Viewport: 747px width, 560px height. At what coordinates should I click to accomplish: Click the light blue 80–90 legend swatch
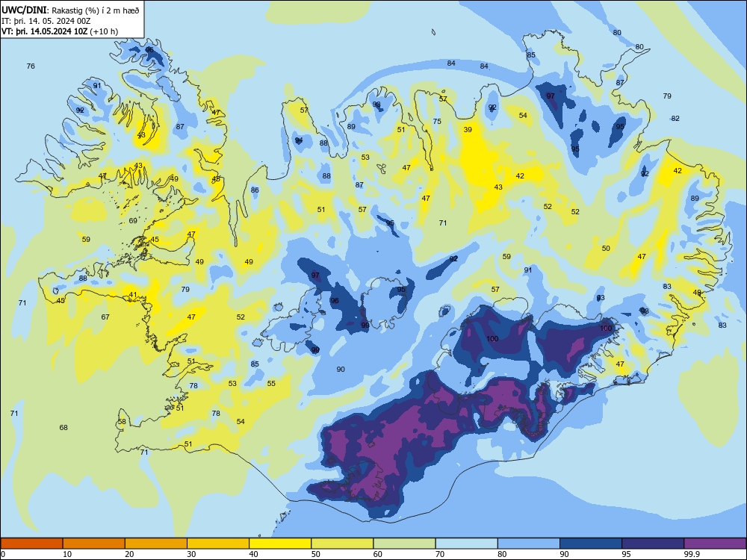(x=529, y=544)
